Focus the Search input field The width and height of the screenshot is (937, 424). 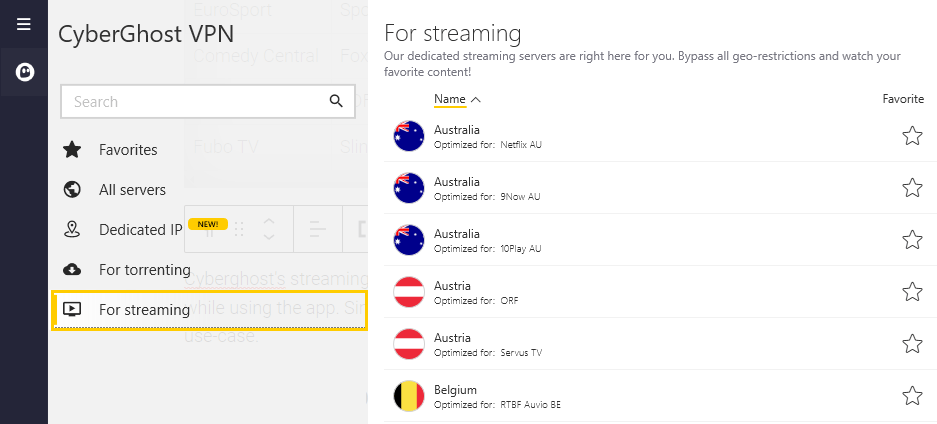pos(208,102)
